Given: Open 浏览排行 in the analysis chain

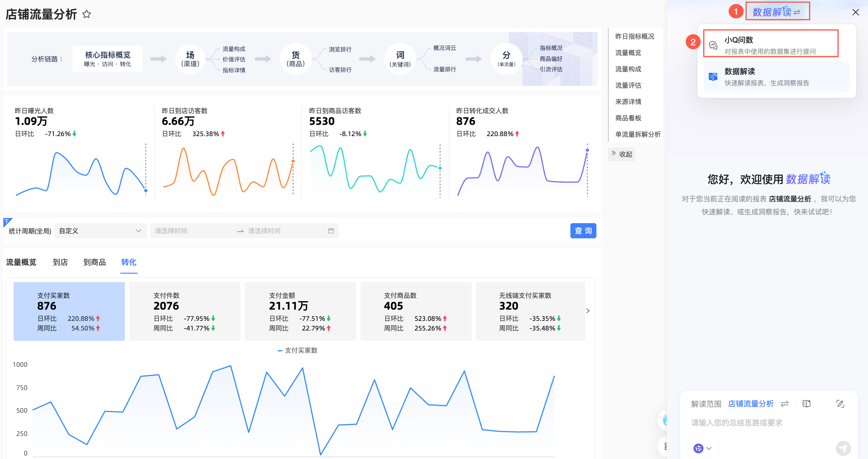Looking at the screenshot, I should point(340,49).
